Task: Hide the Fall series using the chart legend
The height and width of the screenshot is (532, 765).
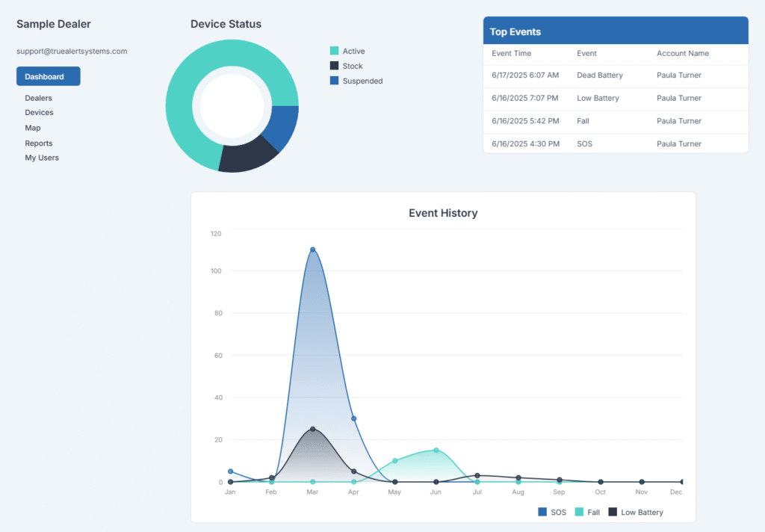Action: click(587, 512)
